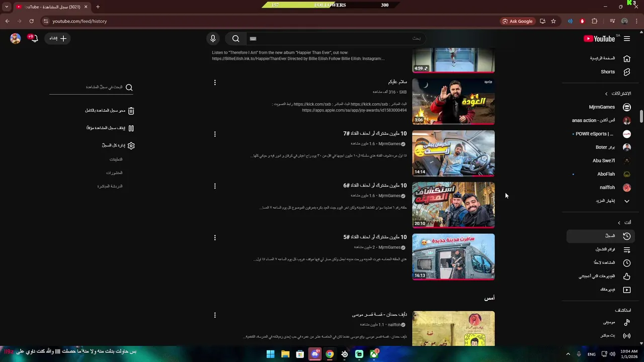Open the notifications bell
This screenshot has width=644, height=362.
tap(34, 38)
